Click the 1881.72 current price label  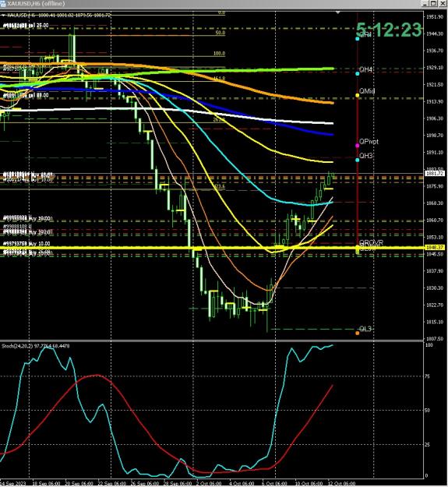coord(435,173)
